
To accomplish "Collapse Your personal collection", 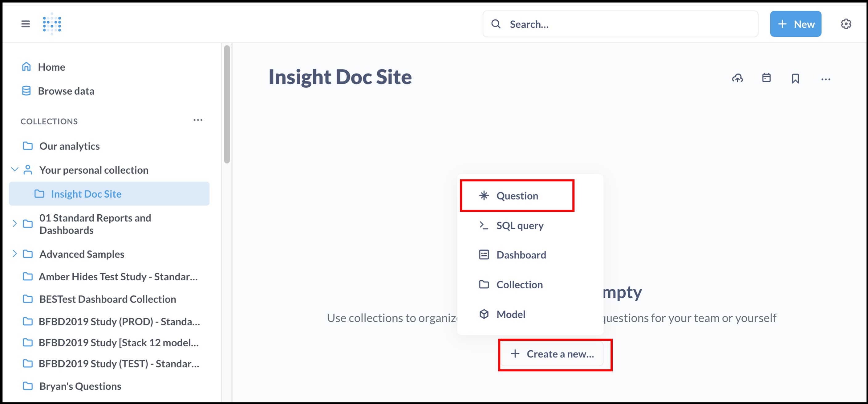I will coord(14,170).
